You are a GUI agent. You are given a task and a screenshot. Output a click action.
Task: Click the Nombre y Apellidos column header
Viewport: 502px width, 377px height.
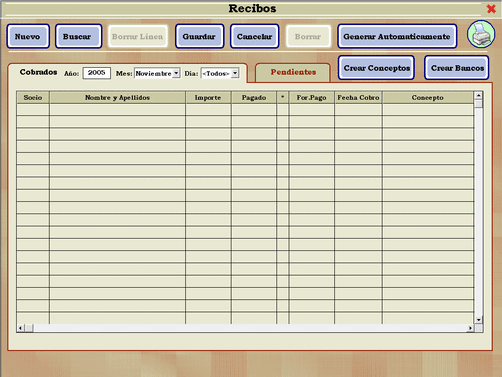pyautogui.click(x=117, y=97)
